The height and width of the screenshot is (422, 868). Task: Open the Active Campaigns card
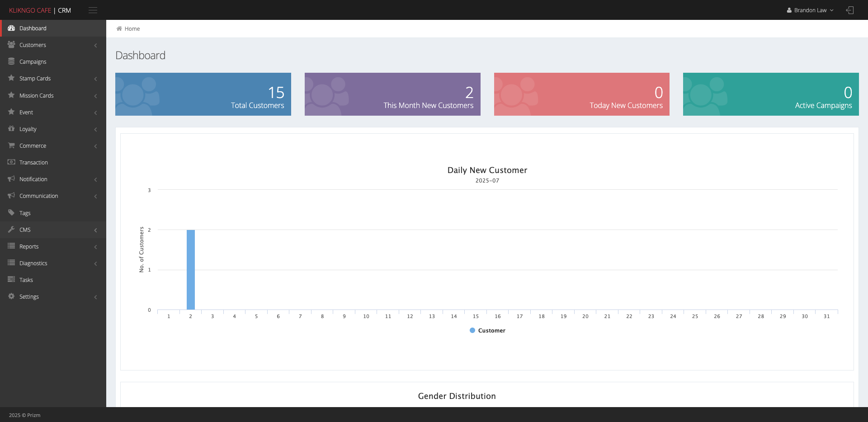[771, 94]
